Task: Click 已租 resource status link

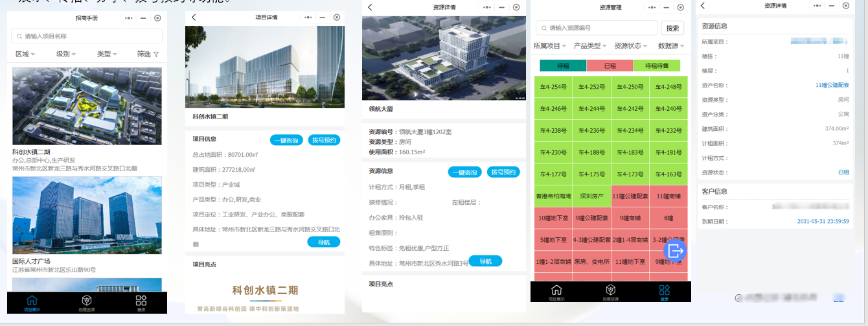Action: (x=843, y=172)
